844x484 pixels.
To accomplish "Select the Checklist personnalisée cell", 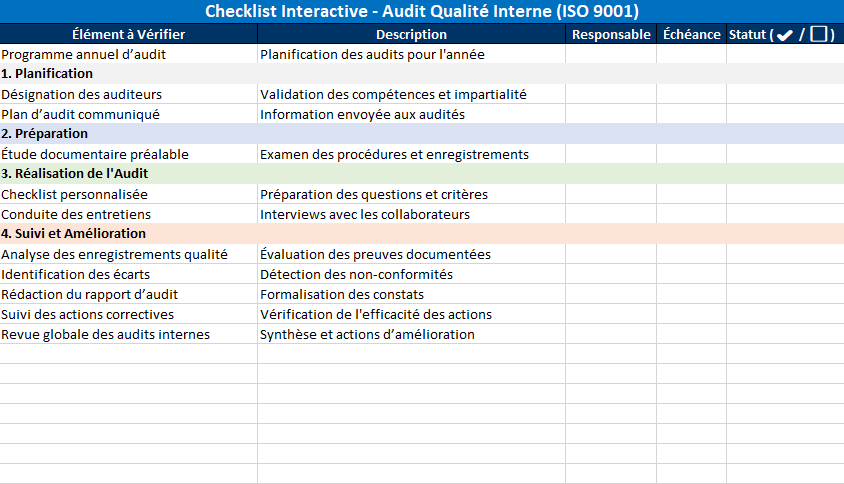I will point(75,194).
